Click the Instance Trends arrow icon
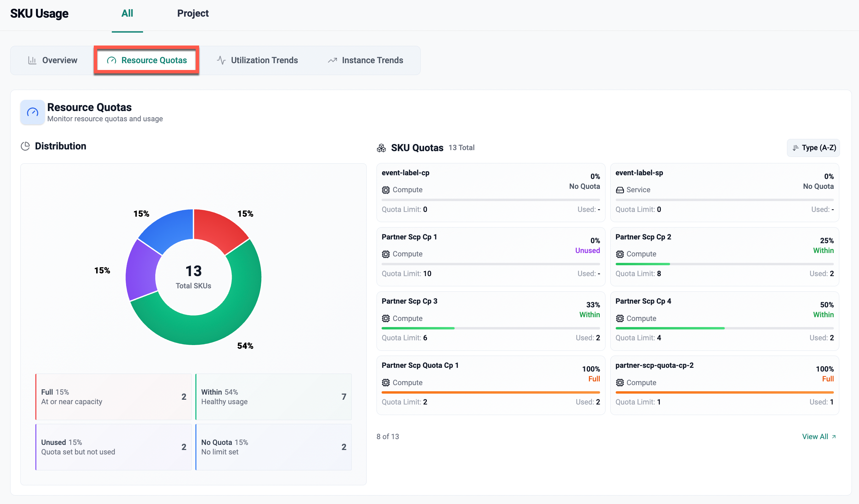The height and width of the screenshot is (504, 859). (x=332, y=60)
